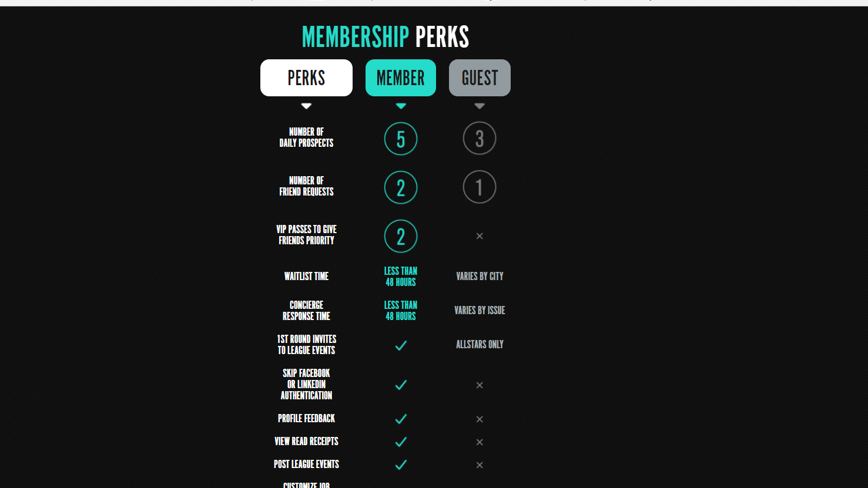868x488 pixels.
Task: Click the guest X mark for VIP passes
Action: coord(480,236)
